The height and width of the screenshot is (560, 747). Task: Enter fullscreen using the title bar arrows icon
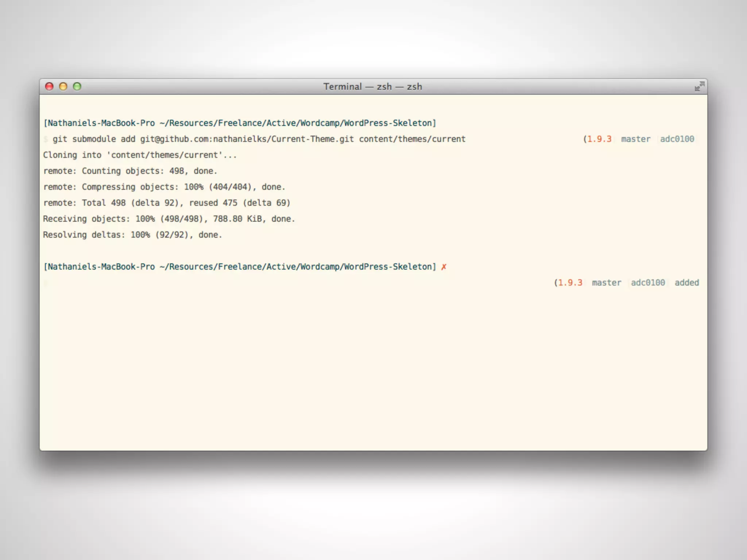pyautogui.click(x=699, y=86)
